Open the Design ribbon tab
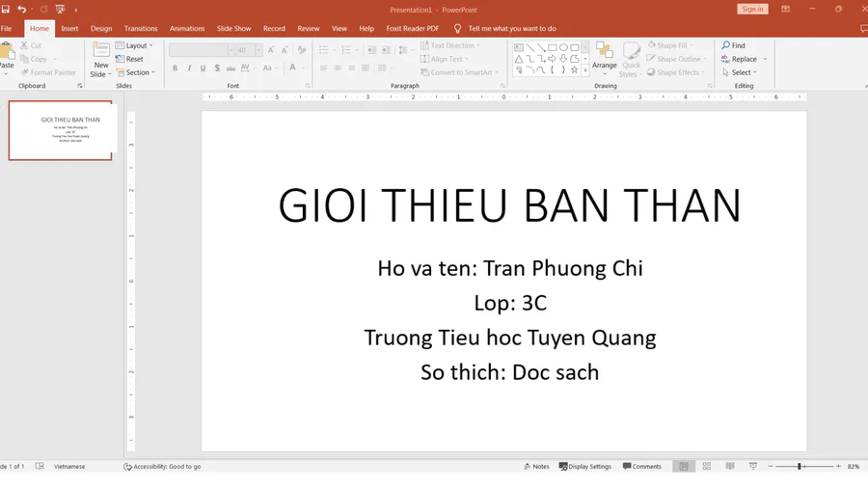This screenshot has height=488, width=868. pyautogui.click(x=101, y=28)
